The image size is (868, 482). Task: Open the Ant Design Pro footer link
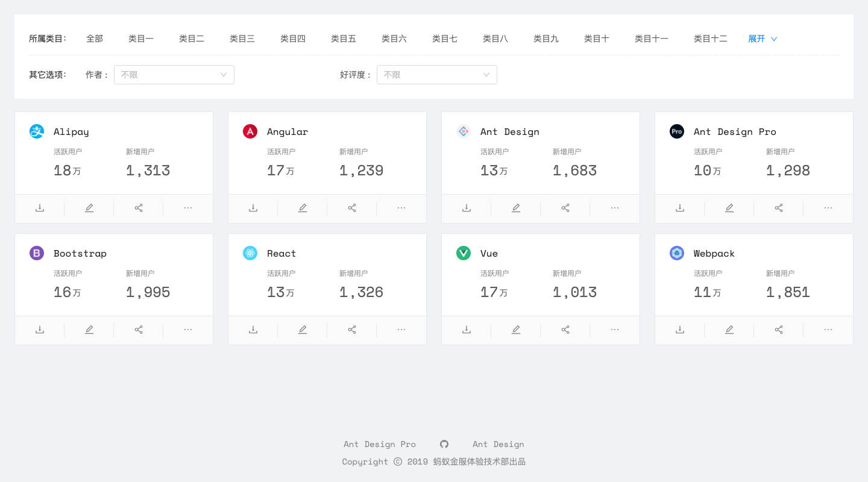(x=380, y=444)
